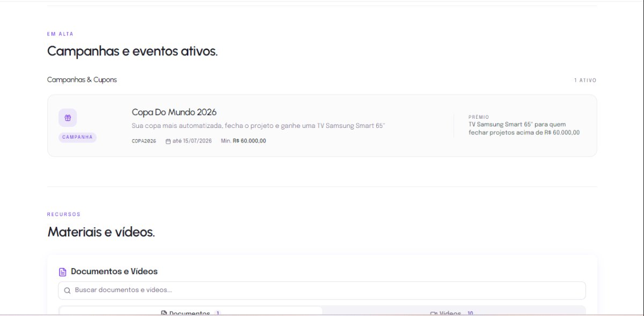Screen dimensions: 644x316
Task: Click the COPA2026 coupon code
Action: click(144, 141)
